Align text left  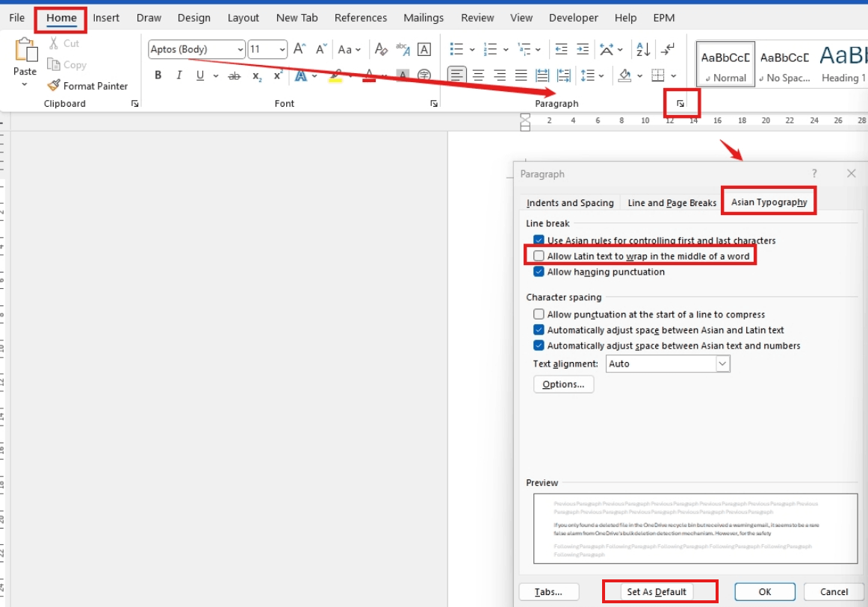pos(456,75)
